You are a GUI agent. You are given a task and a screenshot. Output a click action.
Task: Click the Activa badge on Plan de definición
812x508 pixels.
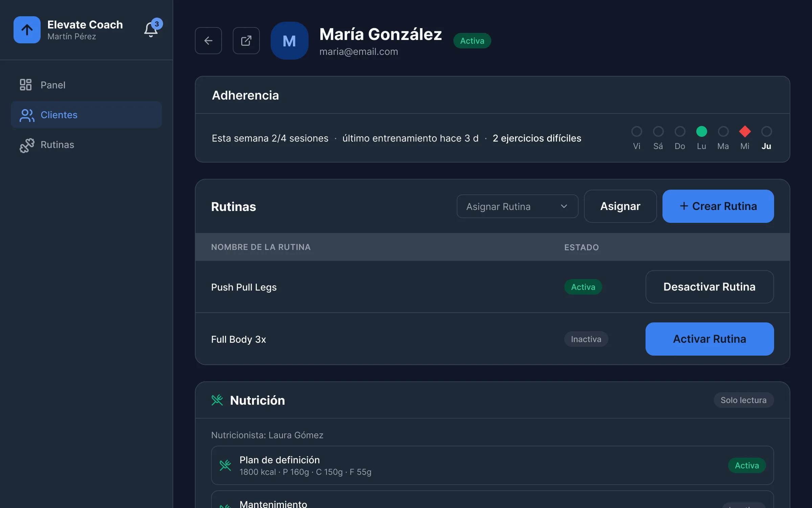[747, 465]
